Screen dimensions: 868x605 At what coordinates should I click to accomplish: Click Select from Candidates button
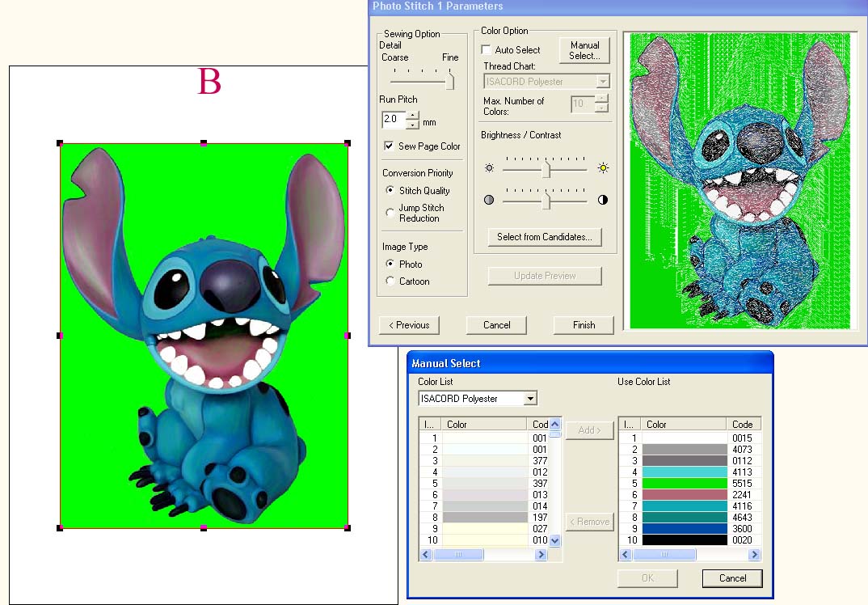(545, 237)
